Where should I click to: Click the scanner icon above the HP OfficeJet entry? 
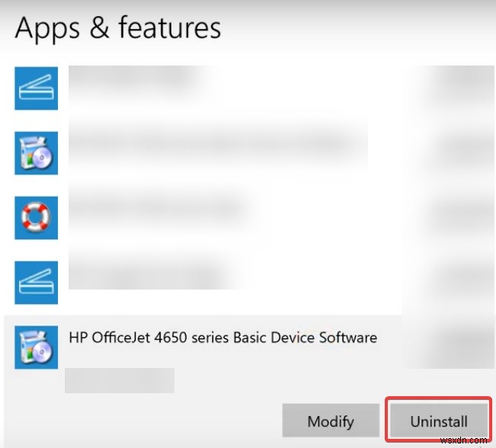[x=36, y=283]
